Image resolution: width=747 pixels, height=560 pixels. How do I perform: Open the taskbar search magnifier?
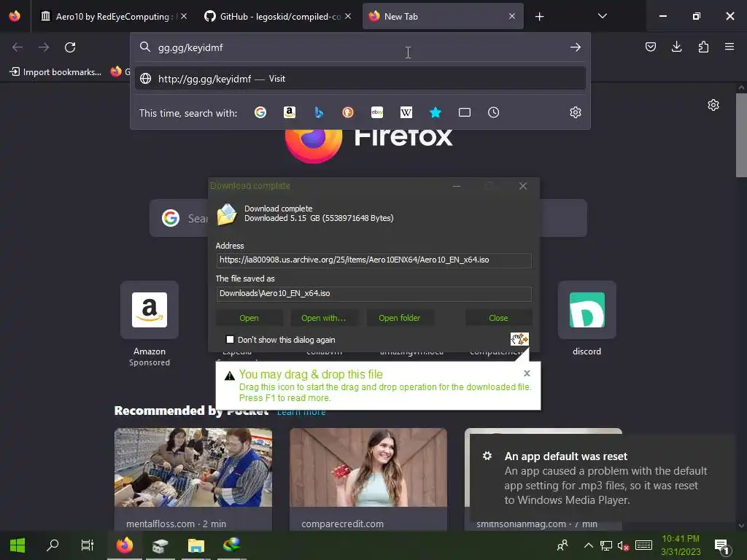pos(53,545)
